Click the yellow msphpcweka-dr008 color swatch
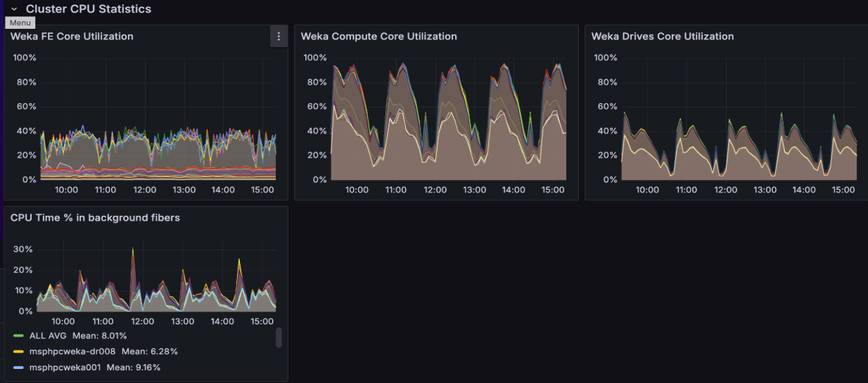Image resolution: width=868 pixels, height=383 pixels. [x=19, y=351]
